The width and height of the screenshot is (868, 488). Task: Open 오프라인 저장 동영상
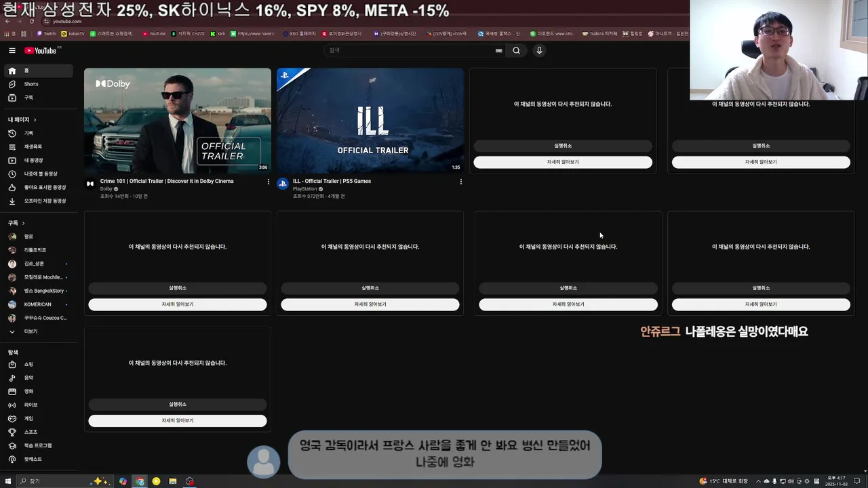(38, 201)
